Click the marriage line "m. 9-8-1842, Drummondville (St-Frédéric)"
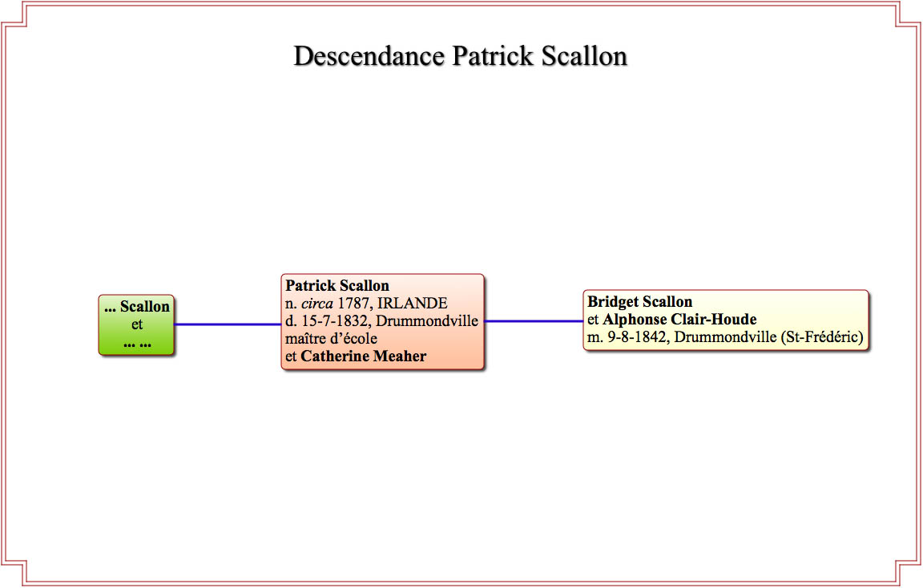The width and height of the screenshot is (923, 588). click(725, 337)
